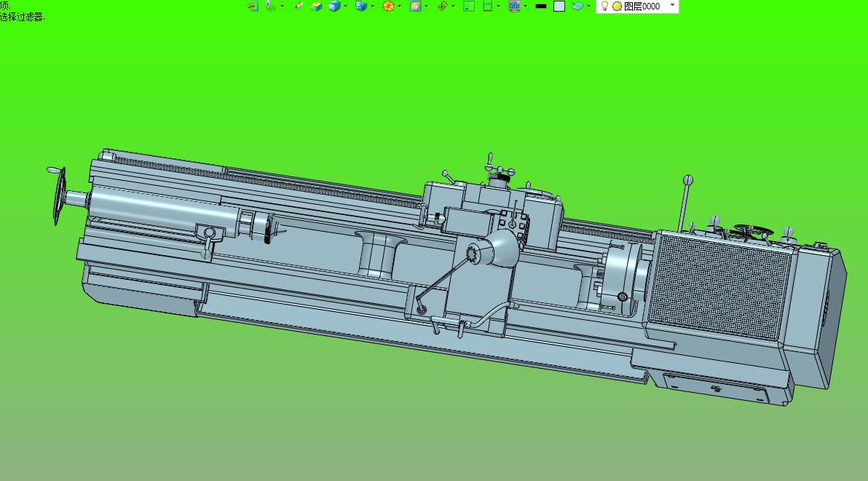Image resolution: width=868 pixels, height=481 pixels.
Task: Click the green square frame icon
Action: [469, 6]
